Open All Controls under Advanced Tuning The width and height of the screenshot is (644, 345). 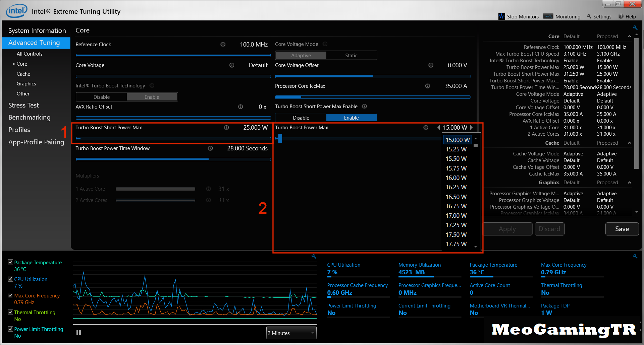tap(30, 54)
